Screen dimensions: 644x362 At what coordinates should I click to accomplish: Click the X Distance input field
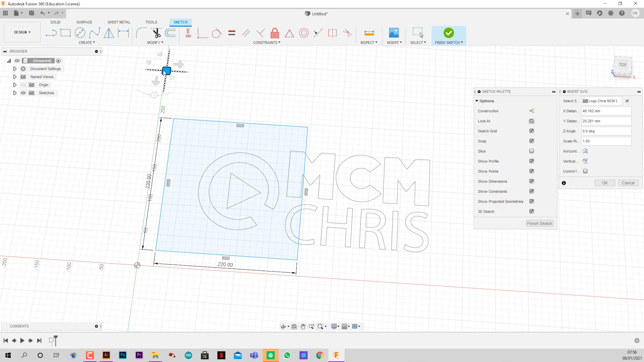click(606, 111)
